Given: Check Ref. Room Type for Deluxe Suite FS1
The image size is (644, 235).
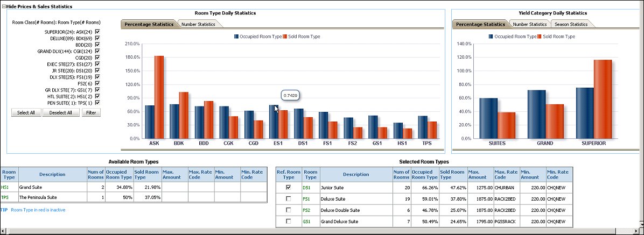Looking at the screenshot, I should click(x=289, y=199).
